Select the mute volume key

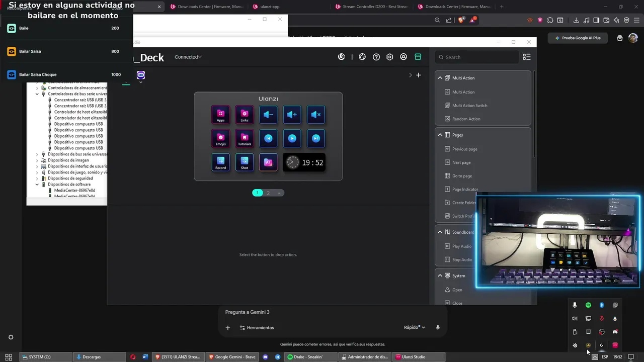coord(316,115)
